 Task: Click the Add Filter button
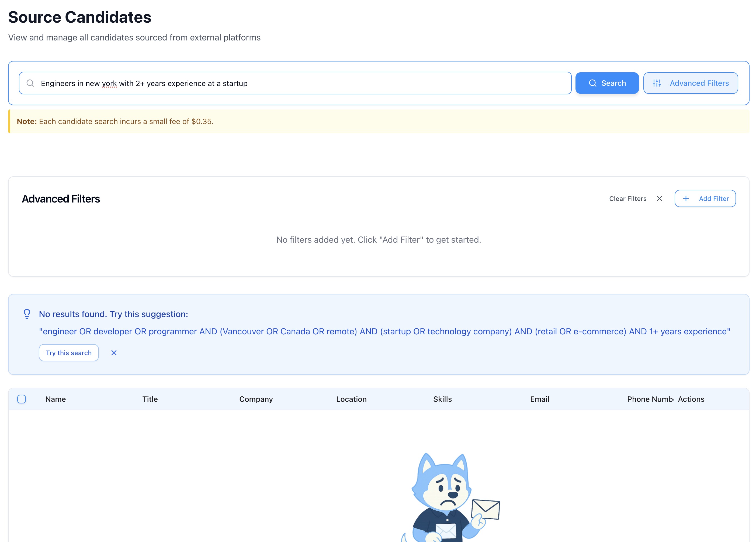(705, 198)
